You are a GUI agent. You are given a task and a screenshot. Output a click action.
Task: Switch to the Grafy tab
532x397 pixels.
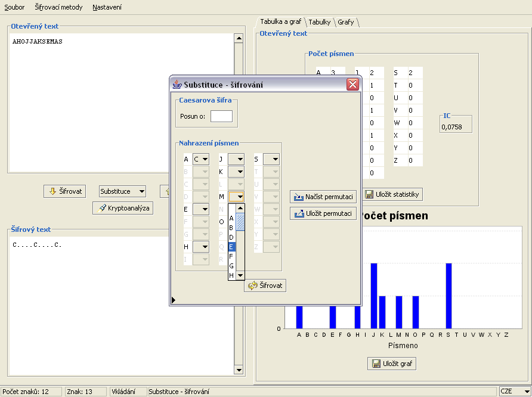coord(346,22)
